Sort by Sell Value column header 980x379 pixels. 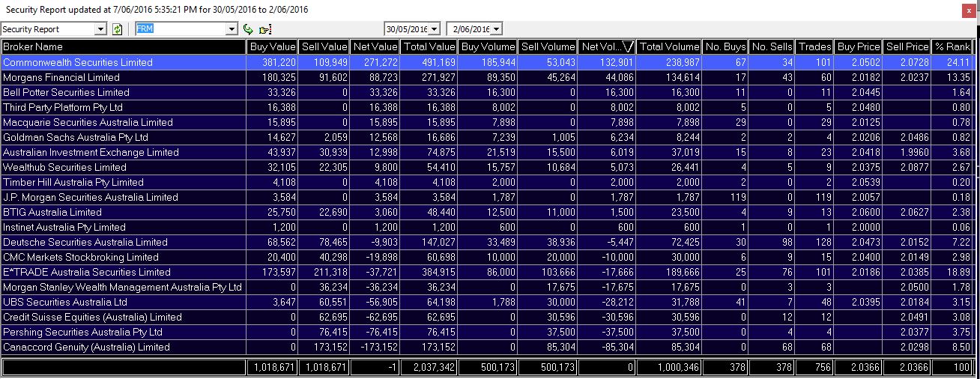coord(324,46)
